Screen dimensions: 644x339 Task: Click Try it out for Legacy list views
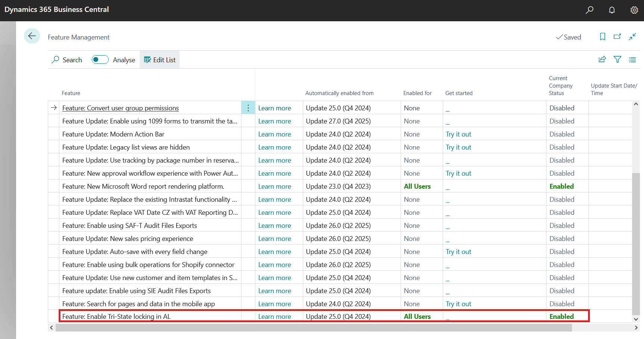click(x=458, y=147)
